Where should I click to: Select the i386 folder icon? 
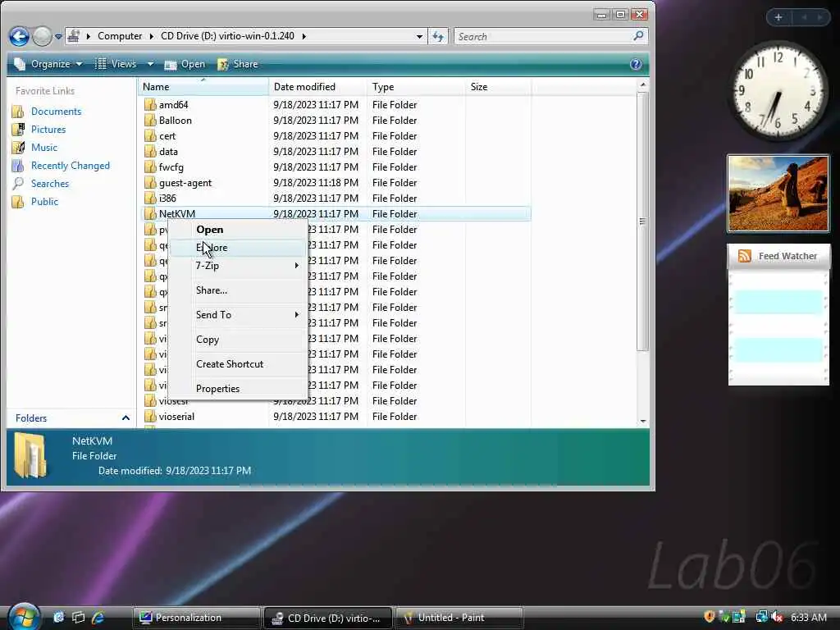coord(151,199)
